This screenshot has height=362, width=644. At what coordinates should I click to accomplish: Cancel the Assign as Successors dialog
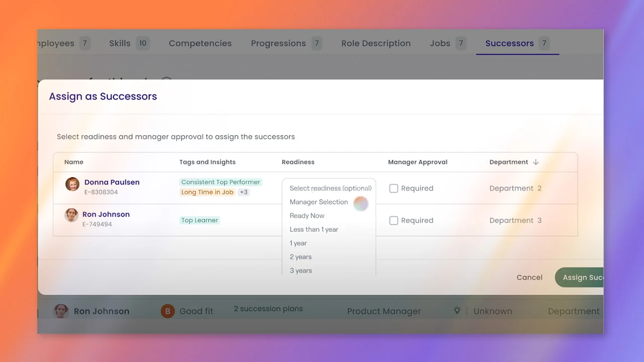pyautogui.click(x=529, y=278)
